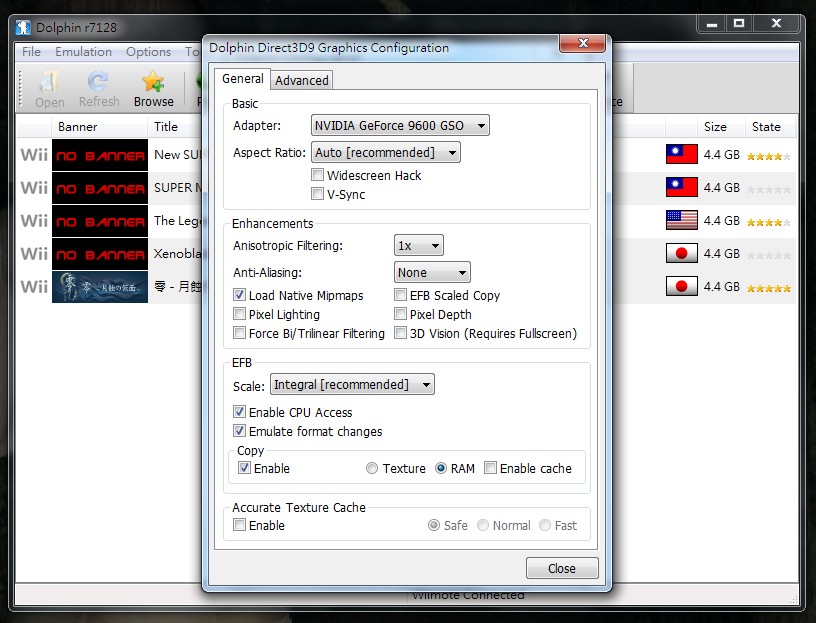Select the Safe texture cache radio option
Screen dimensions: 816x623
(434, 525)
